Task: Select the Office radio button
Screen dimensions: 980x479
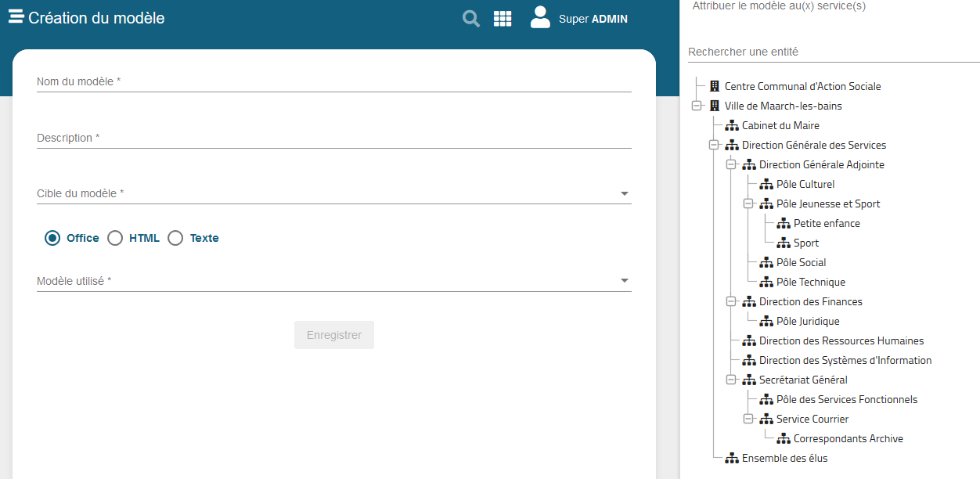Action: (x=52, y=238)
